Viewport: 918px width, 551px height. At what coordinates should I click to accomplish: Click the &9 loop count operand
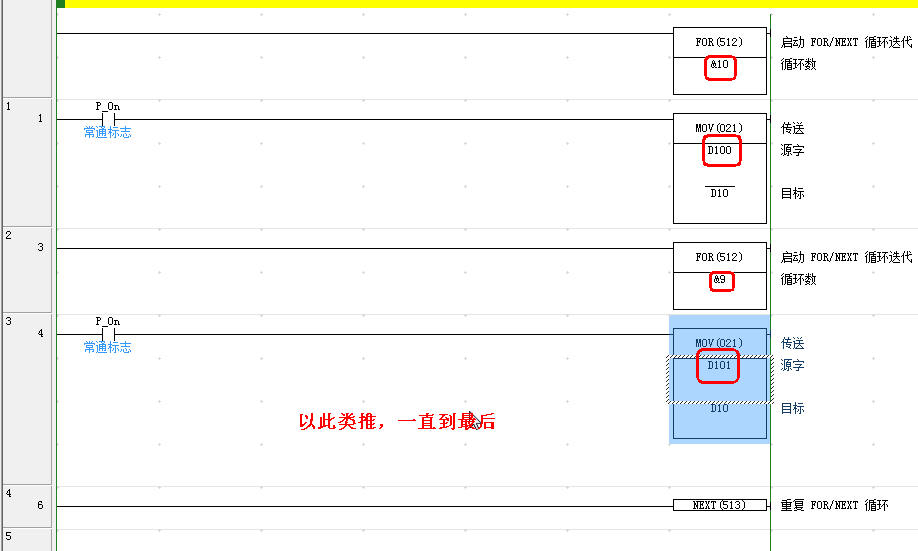coord(721,280)
